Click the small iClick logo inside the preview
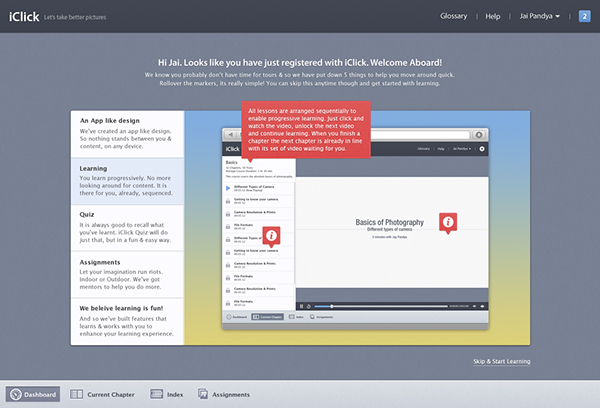This screenshot has width=600, height=408. click(x=232, y=149)
